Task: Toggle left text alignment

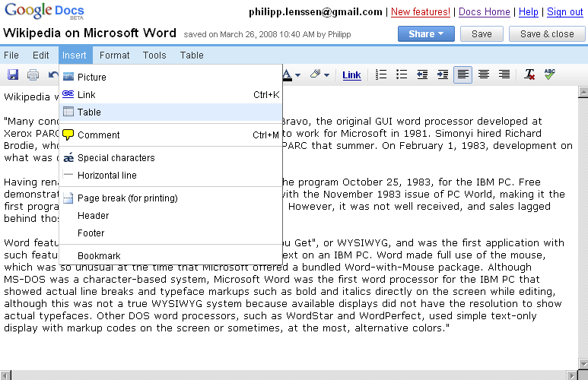Action: pos(462,74)
